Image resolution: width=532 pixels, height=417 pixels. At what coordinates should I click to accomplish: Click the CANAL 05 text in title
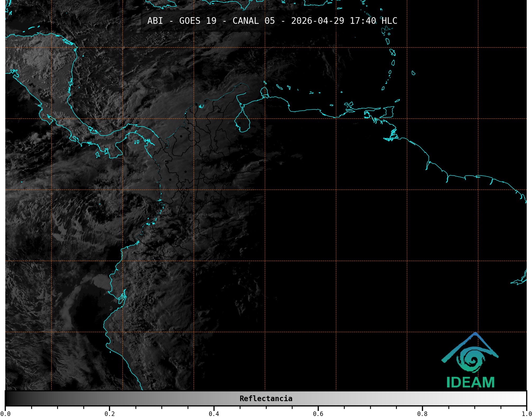pos(253,21)
